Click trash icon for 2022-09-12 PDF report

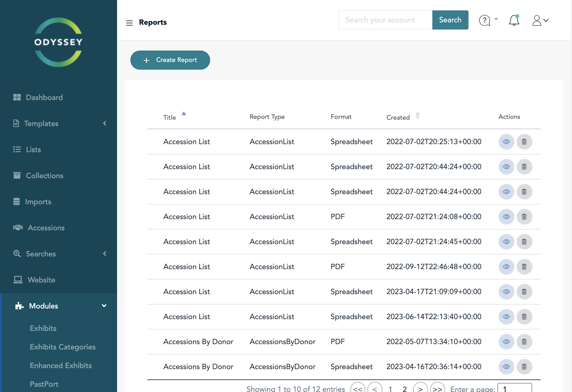tap(524, 267)
